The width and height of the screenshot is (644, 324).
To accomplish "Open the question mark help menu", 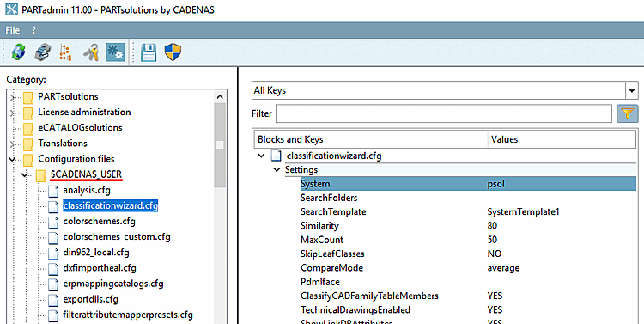I will pos(33,30).
